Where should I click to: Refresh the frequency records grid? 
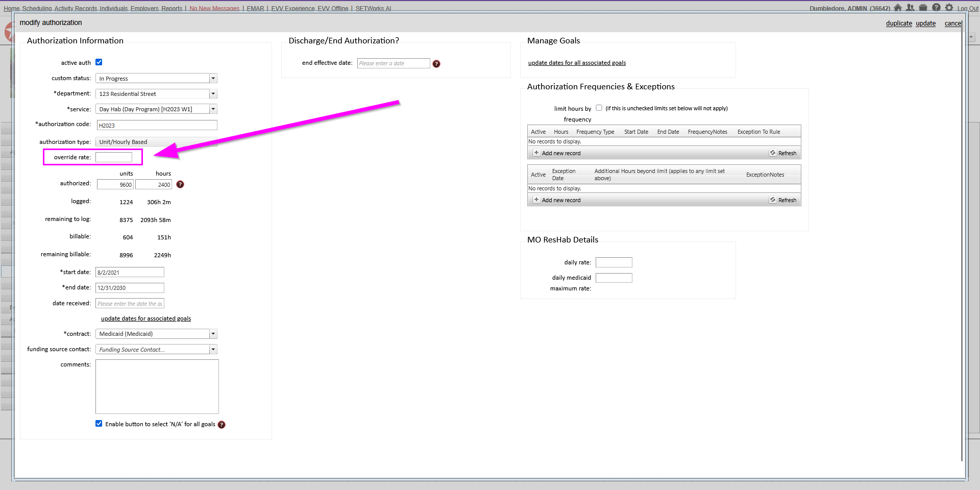click(x=783, y=153)
